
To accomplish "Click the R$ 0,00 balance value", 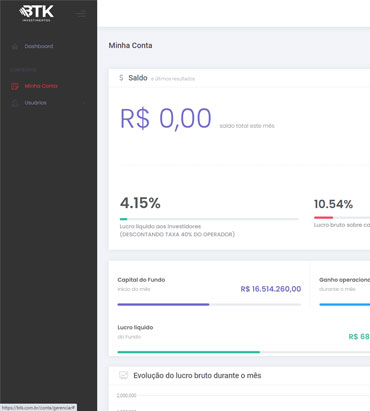I will (x=166, y=118).
